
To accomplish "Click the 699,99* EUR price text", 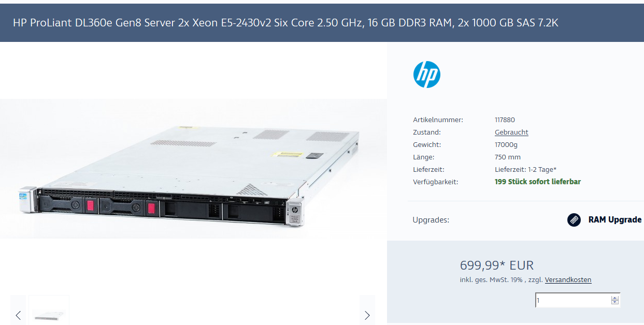I will (496, 265).
